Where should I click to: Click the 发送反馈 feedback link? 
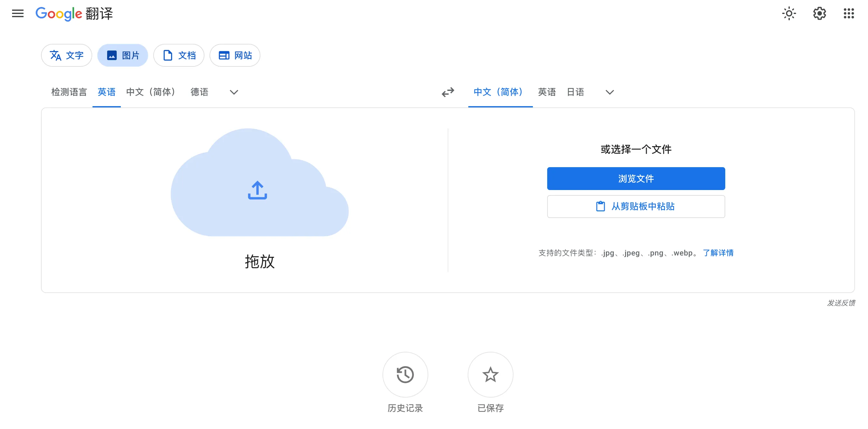841,303
